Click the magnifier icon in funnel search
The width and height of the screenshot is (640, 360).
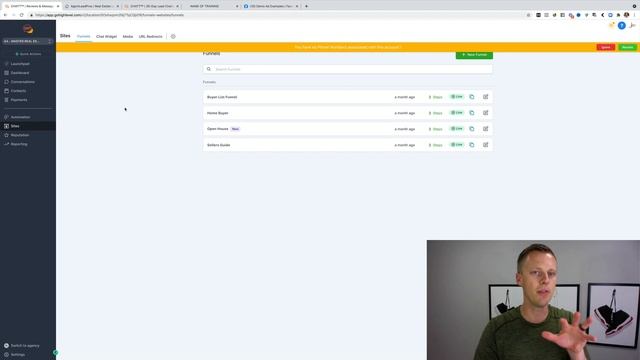tap(209, 69)
